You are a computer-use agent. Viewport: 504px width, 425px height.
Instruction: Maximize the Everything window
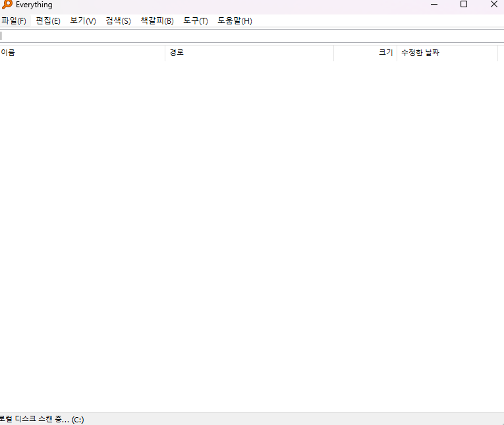click(464, 5)
